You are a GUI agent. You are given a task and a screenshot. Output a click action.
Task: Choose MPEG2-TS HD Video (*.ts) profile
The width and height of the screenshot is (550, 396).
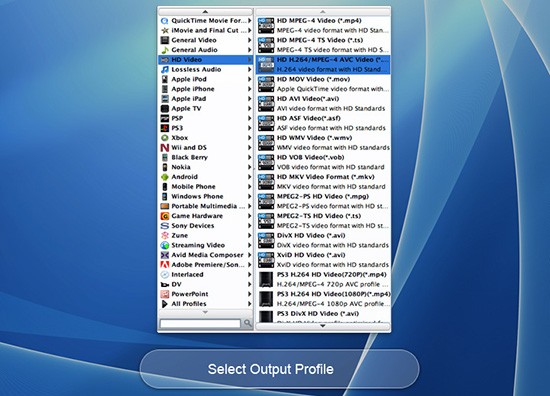tap(323, 221)
